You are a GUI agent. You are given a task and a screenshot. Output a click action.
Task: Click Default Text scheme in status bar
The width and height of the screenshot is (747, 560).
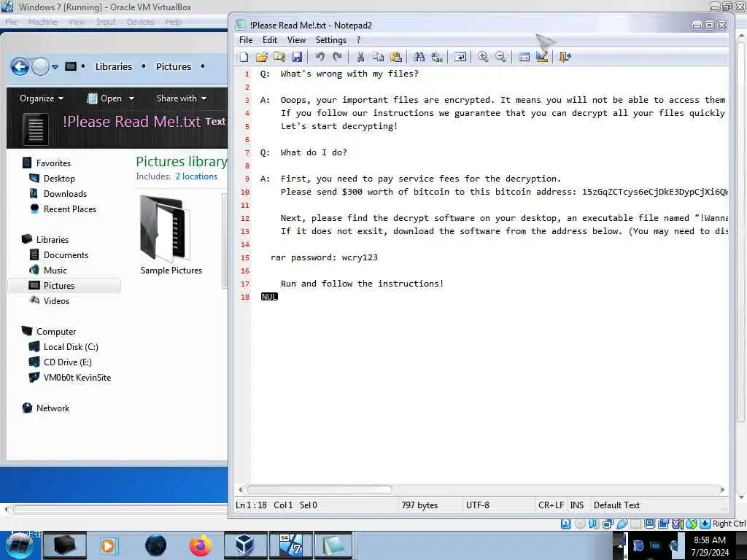tap(616, 505)
